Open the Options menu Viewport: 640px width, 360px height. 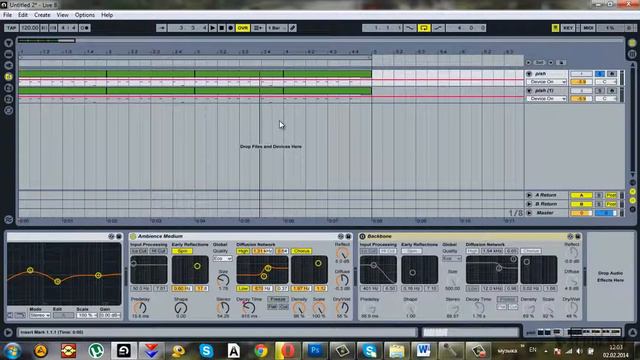84,15
